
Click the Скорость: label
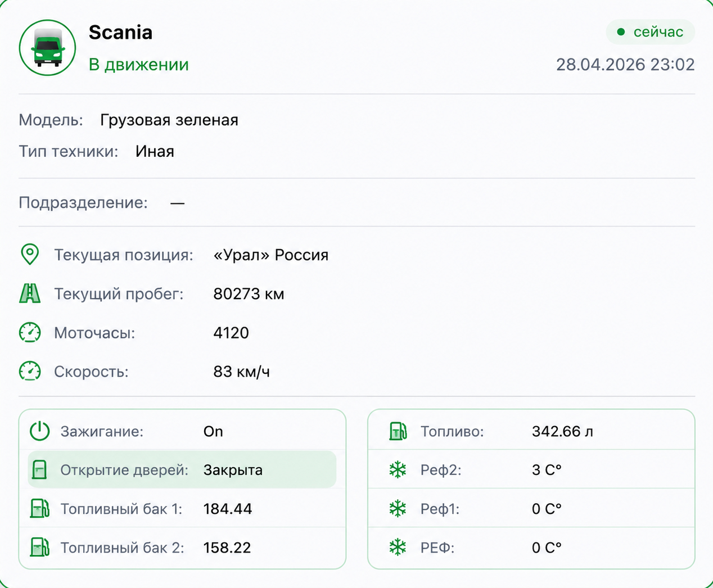(91, 372)
